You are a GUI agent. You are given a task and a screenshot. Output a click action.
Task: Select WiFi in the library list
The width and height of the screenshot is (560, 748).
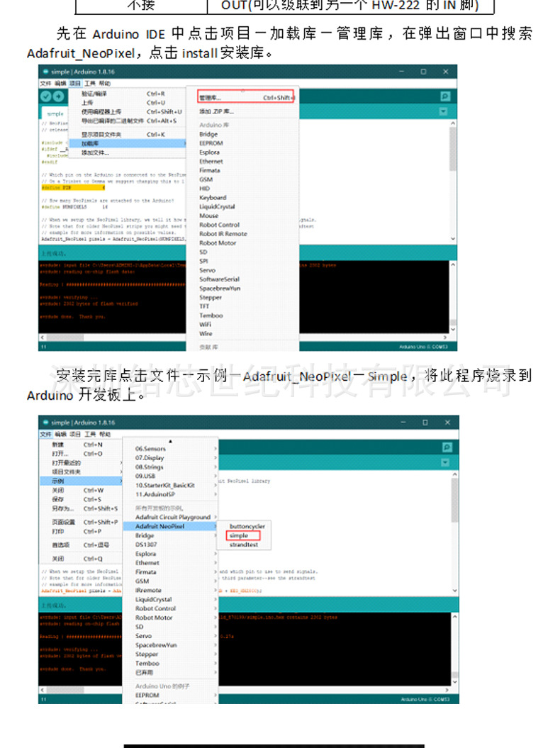[205, 325]
